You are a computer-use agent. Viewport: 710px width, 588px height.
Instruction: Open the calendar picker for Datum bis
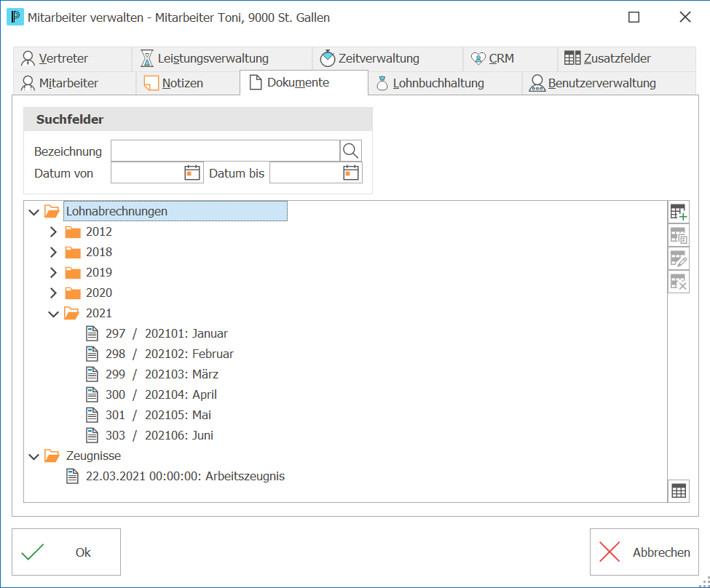pos(351,172)
